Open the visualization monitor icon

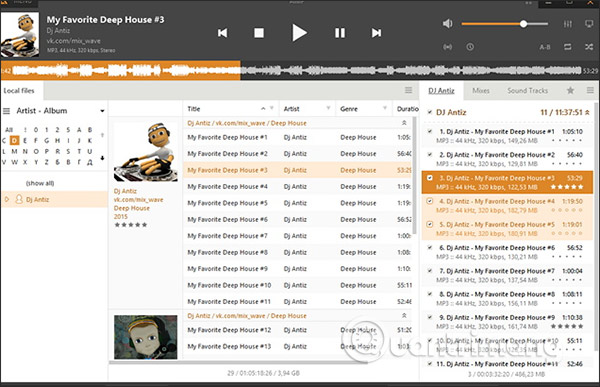pos(589,24)
